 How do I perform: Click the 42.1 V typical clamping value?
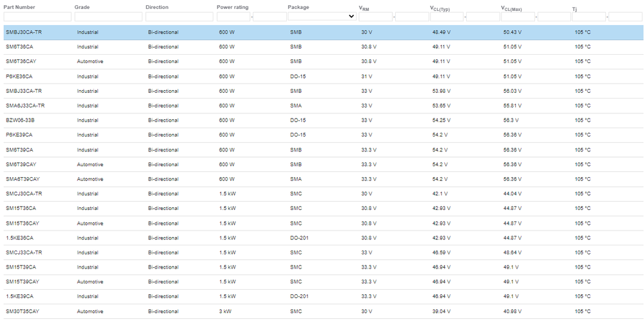pyautogui.click(x=440, y=194)
